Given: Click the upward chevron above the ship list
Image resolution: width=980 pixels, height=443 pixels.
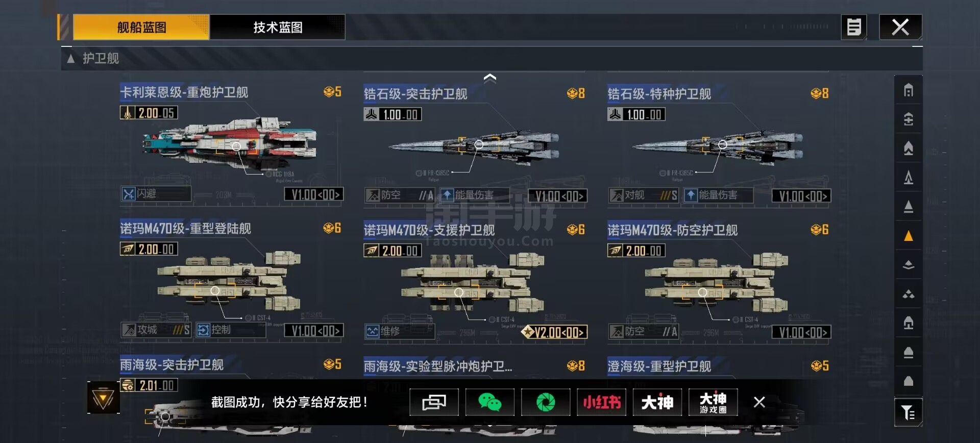Looking at the screenshot, I should (x=490, y=78).
